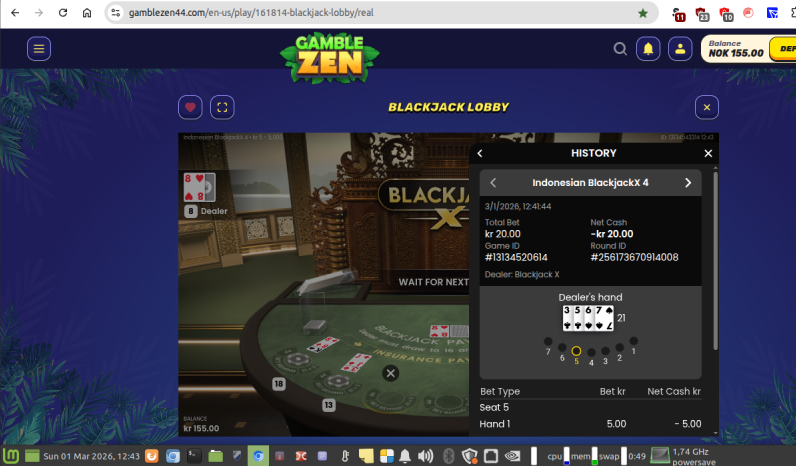
Task: Close the History panel
Action: [708, 153]
